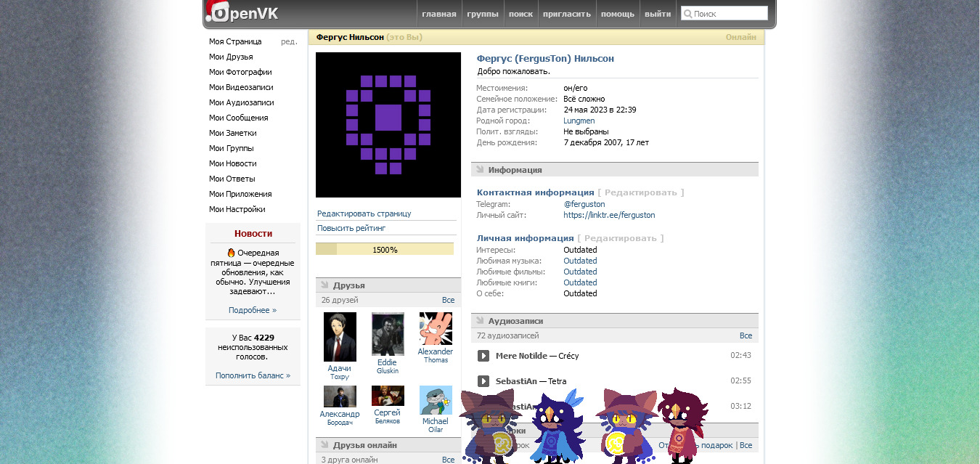Click выйти to log out

(x=658, y=14)
